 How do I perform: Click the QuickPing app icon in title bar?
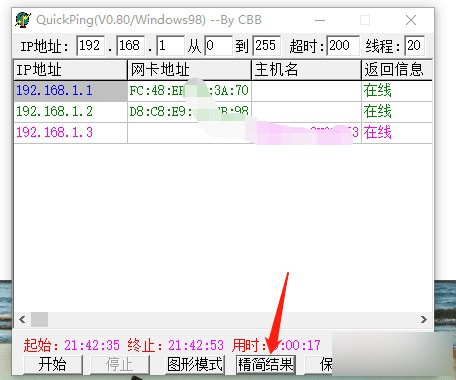[23, 20]
